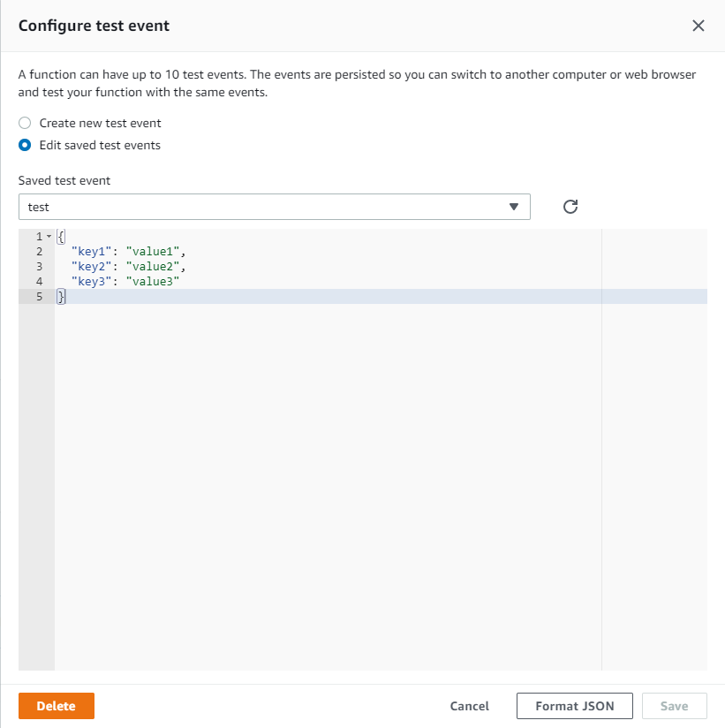Select the Edit saved test events option
Image resolution: width=725 pixels, height=728 pixels.
click(24, 145)
